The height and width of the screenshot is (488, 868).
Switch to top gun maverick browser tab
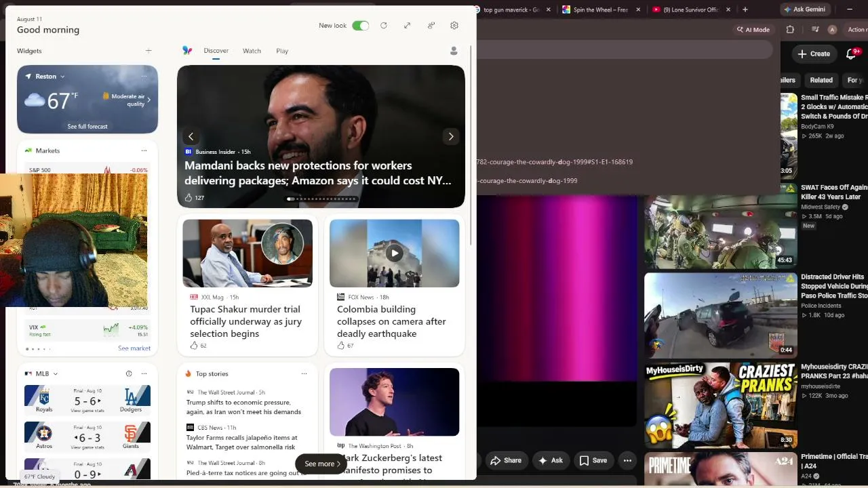point(512,9)
